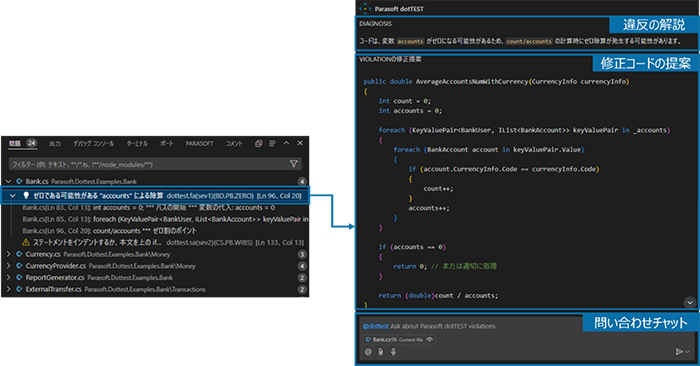Switch to the 出力 output tab
700x366 pixels.
[55, 143]
